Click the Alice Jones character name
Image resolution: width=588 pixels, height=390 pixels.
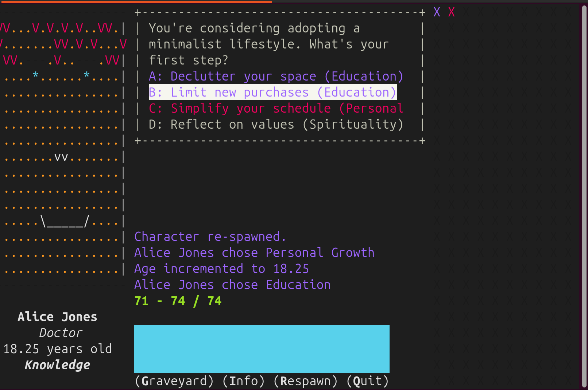57,317
